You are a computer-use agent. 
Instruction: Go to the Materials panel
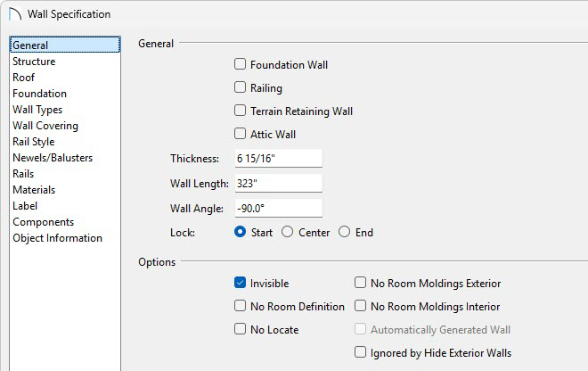34,190
